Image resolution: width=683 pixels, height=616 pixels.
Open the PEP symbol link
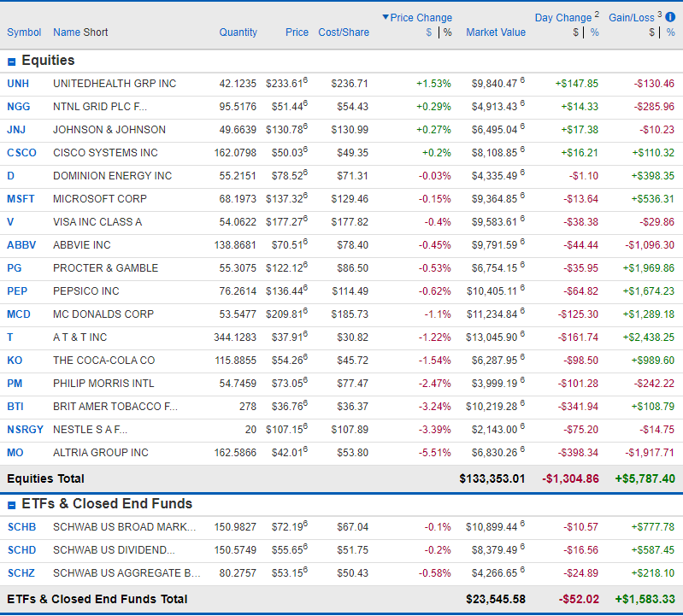(x=17, y=291)
